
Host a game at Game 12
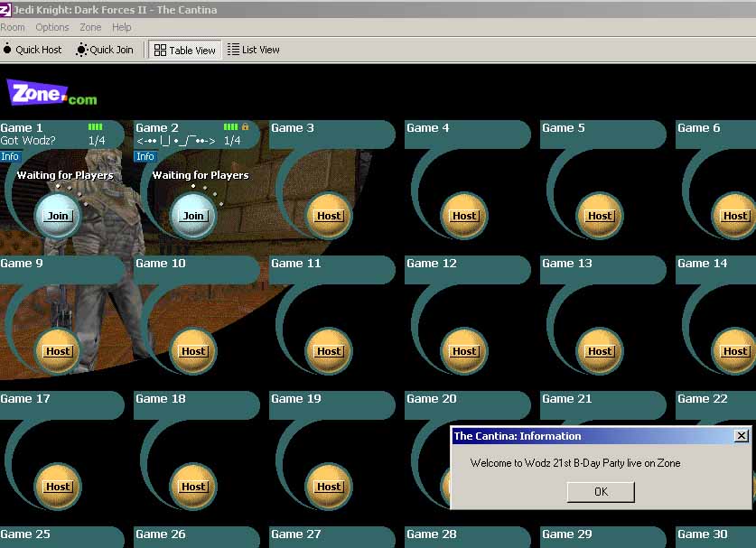(464, 351)
